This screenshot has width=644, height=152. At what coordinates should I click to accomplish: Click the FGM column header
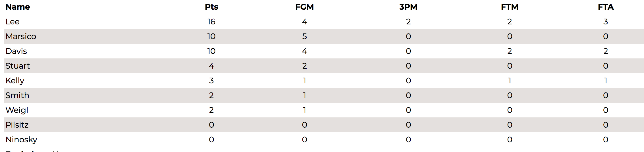pyautogui.click(x=304, y=7)
